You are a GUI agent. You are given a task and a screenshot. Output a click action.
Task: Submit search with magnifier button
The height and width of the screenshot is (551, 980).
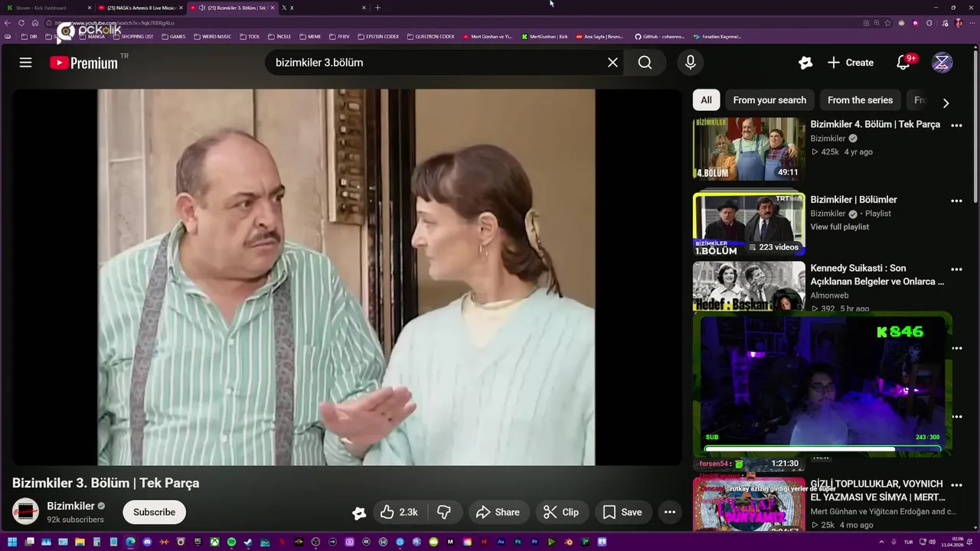coord(645,63)
